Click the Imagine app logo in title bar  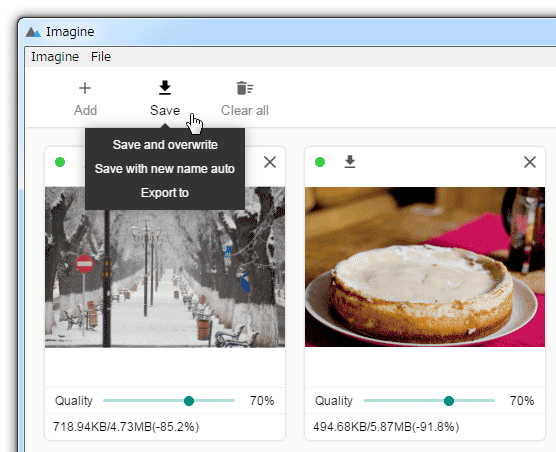pos(33,32)
